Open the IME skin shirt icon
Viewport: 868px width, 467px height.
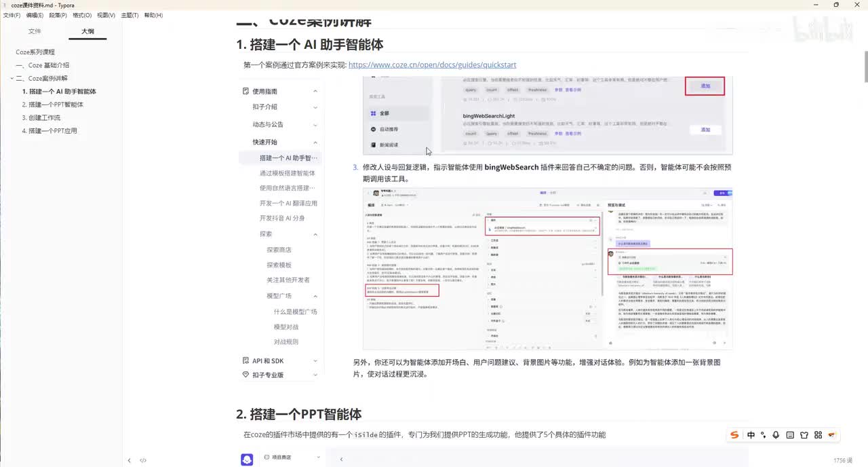coord(804,435)
